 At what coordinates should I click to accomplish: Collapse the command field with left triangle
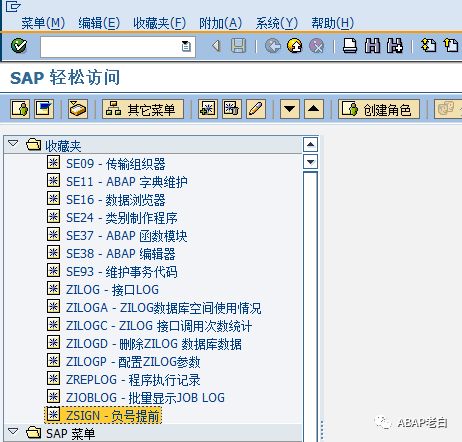216,46
